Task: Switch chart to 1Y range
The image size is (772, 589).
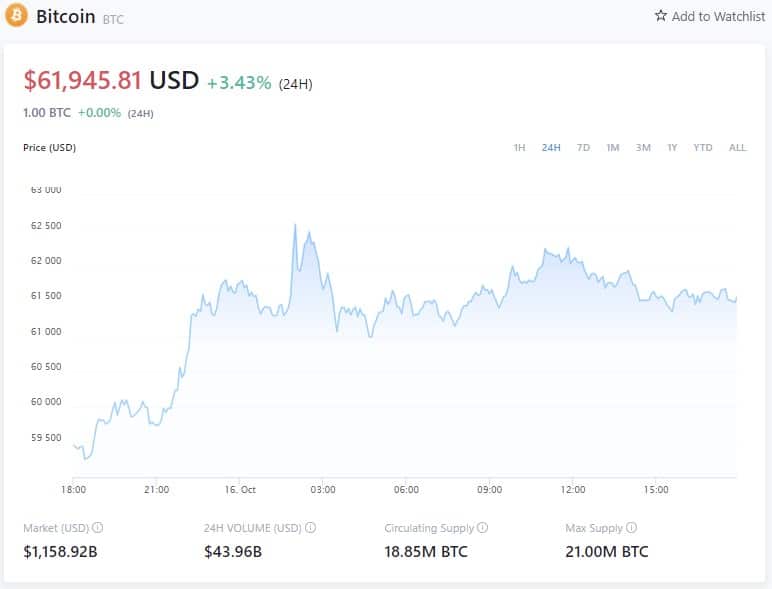Action: tap(672, 148)
